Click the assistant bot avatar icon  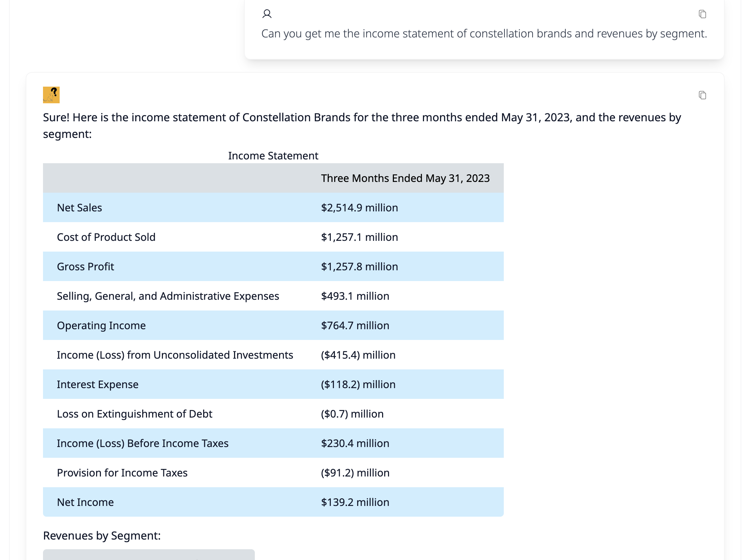pos(51,95)
